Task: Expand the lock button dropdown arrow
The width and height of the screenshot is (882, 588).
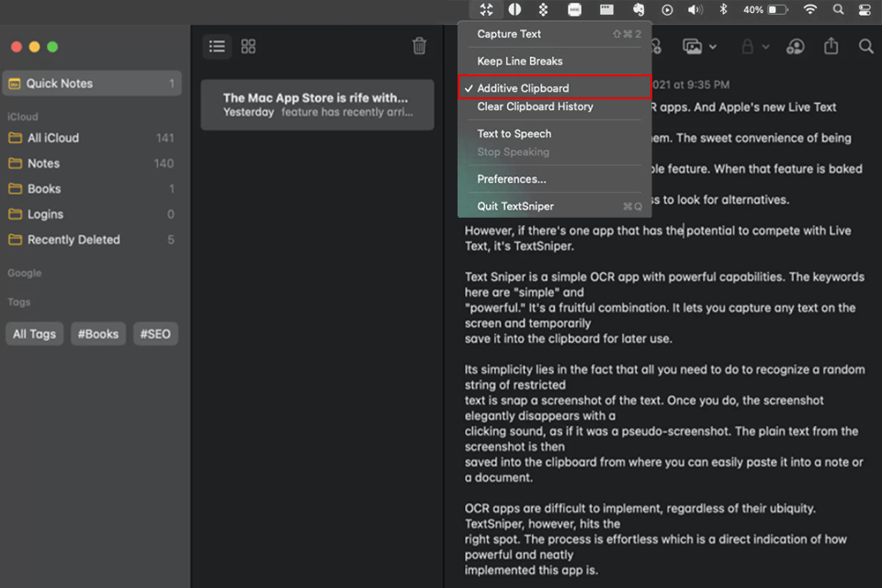Action: click(765, 47)
